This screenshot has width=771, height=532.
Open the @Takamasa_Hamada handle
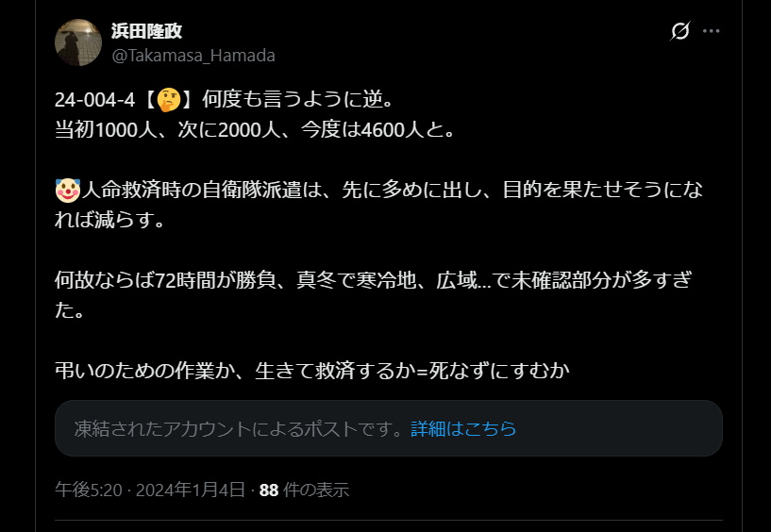pyautogui.click(x=193, y=56)
